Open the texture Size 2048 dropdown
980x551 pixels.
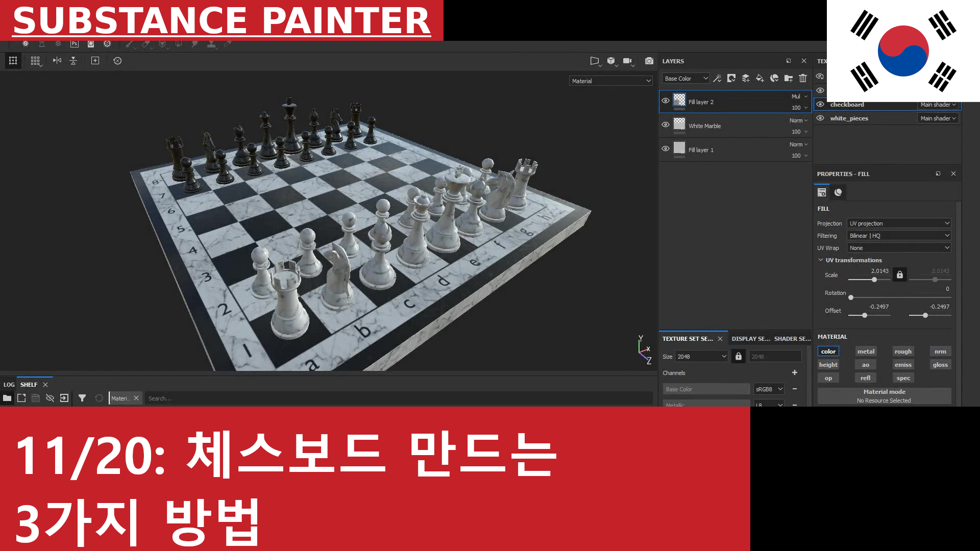pos(702,356)
